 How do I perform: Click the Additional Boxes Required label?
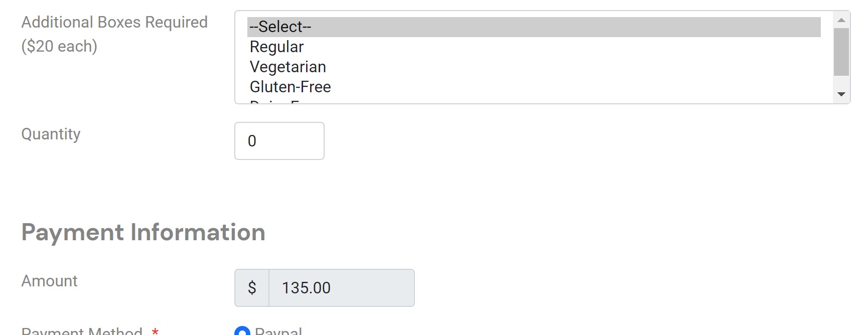[x=114, y=22]
